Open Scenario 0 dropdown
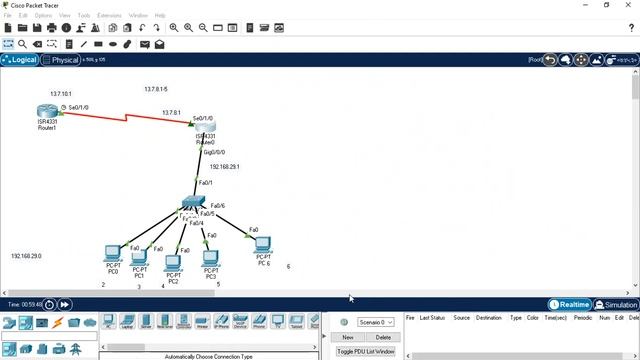The height and width of the screenshot is (360, 640). point(376,322)
